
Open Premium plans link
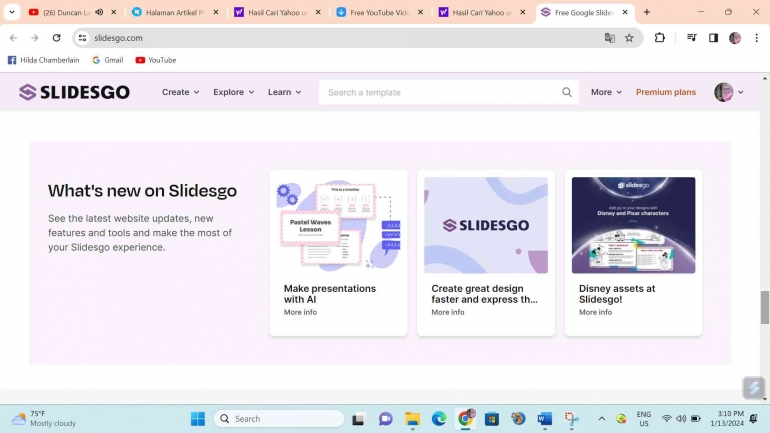click(x=666, y=92)
